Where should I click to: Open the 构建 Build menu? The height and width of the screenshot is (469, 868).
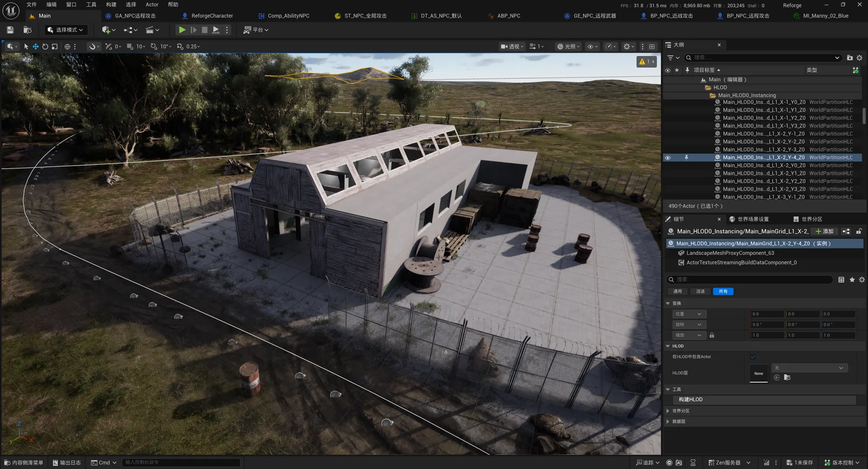point(111,5)
